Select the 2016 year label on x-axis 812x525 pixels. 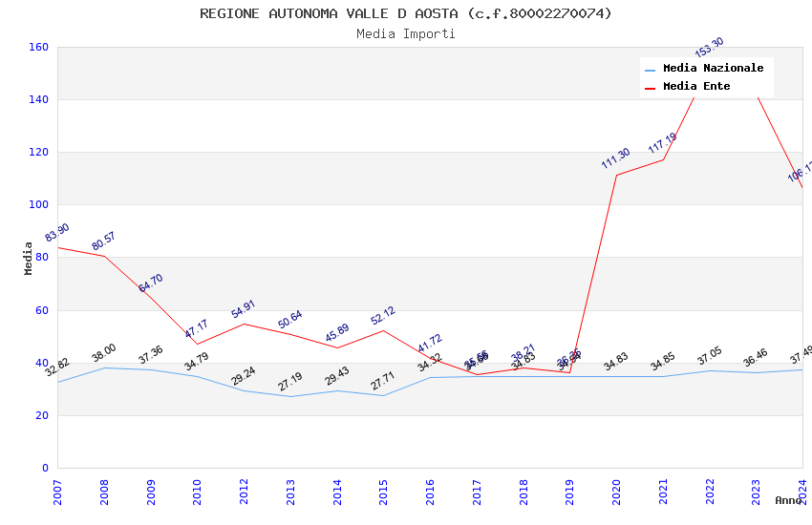pos(430,492)
